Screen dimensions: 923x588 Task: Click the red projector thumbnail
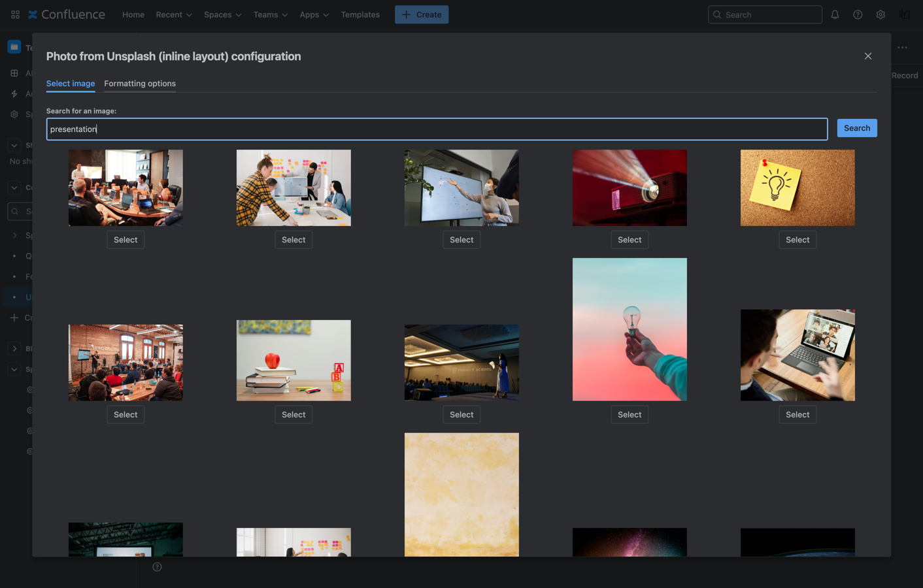click(x=629, y=188)
